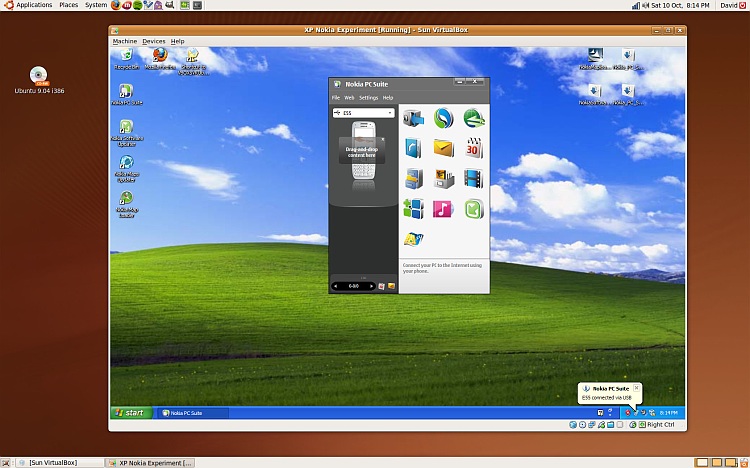Open the Backup tool with blue arrow icon
The image size is (750, 468).
click(413, 118)
